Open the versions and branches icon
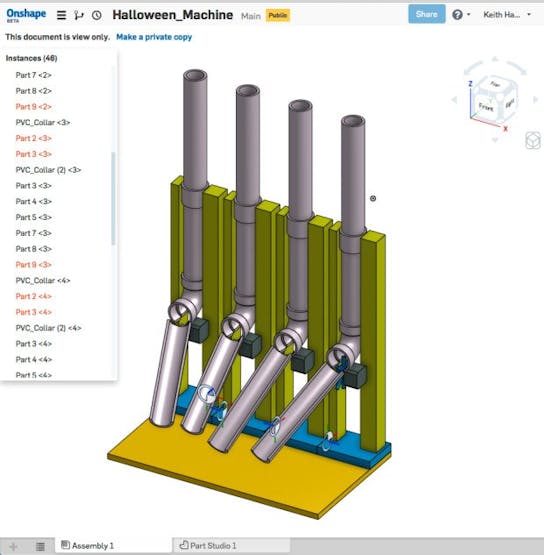The height and width of the screenshot is (555, 544). coord(79,15)
